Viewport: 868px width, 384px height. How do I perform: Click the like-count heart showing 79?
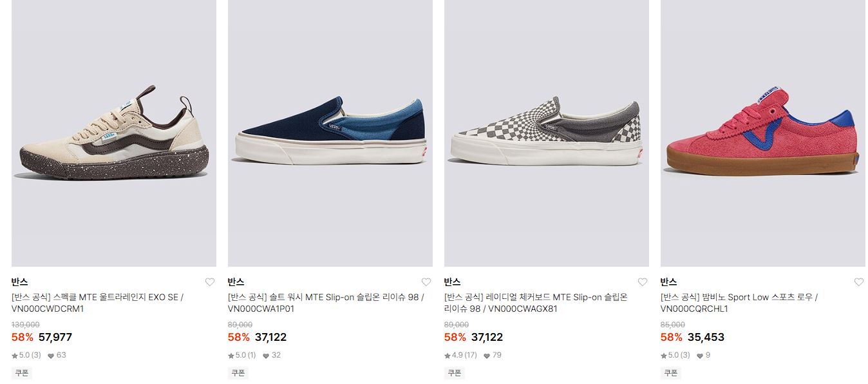click(x=487, y=356)
